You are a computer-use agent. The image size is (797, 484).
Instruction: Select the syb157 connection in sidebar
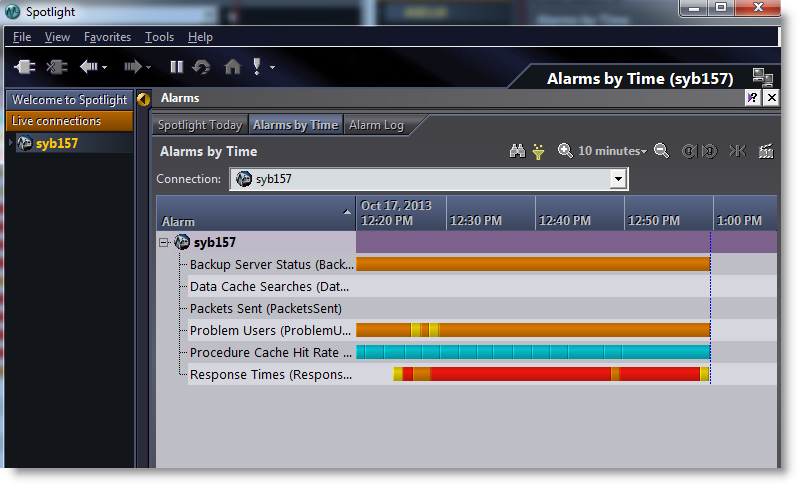click(56, 143)
